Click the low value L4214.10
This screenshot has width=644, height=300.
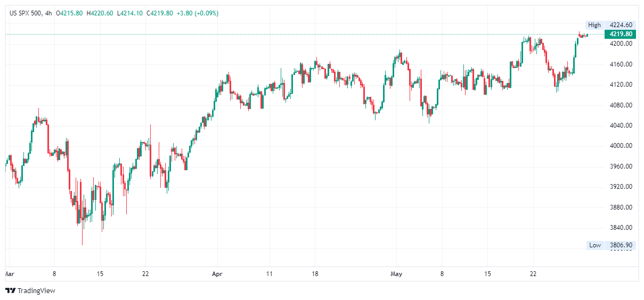point(130,13)
